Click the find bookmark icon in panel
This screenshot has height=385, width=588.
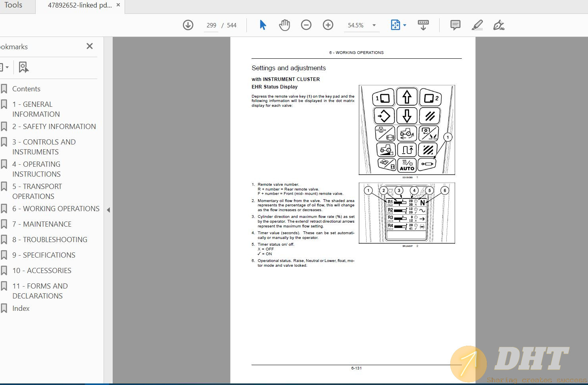click(23, 67)
